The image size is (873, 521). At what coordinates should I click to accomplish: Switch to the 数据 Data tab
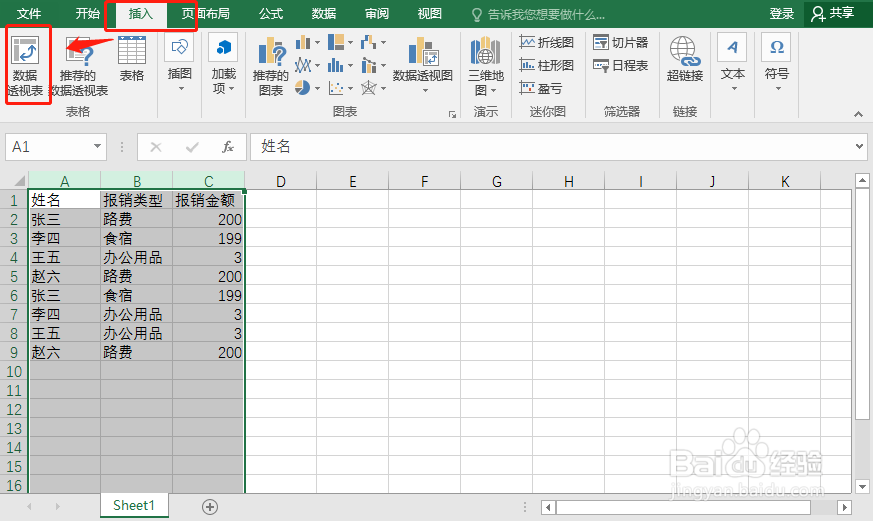coord(323,13)
